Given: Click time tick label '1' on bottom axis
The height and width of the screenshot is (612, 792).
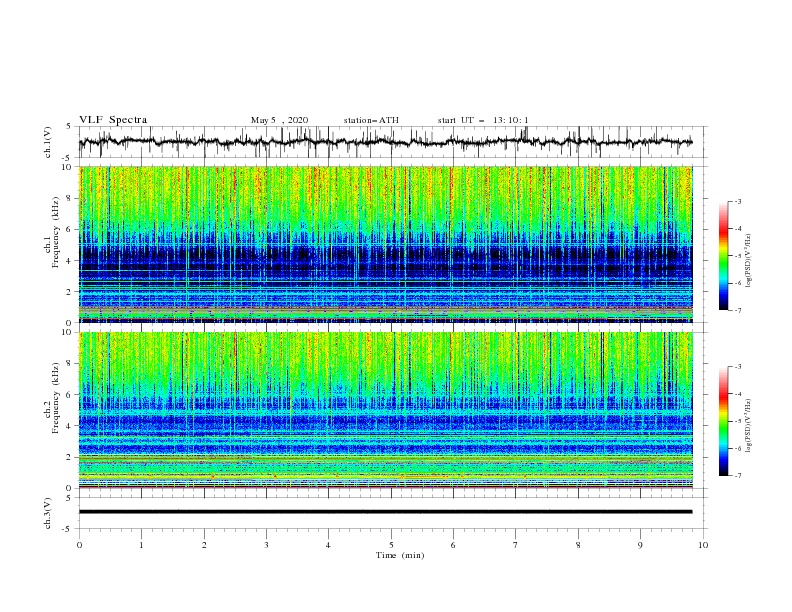Looking at the screenshot, I should 141,545.
